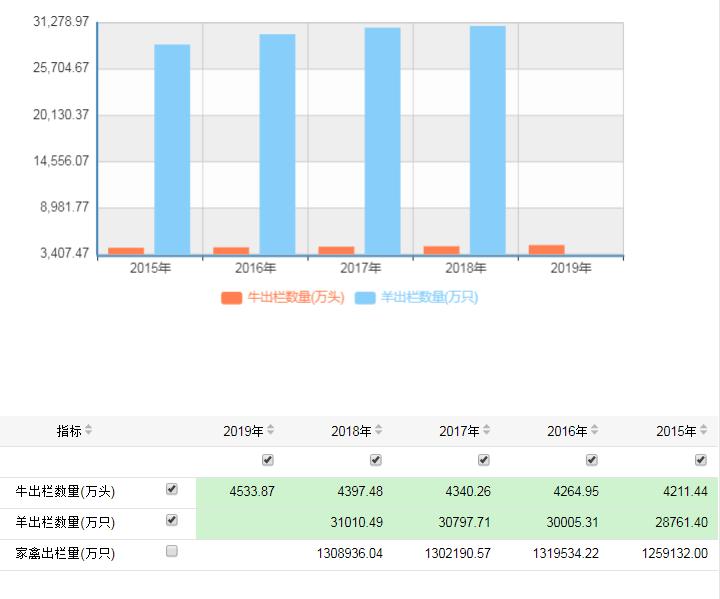Click the sort icon beside 指标 header
720x599 pixels.
[88, 431]
